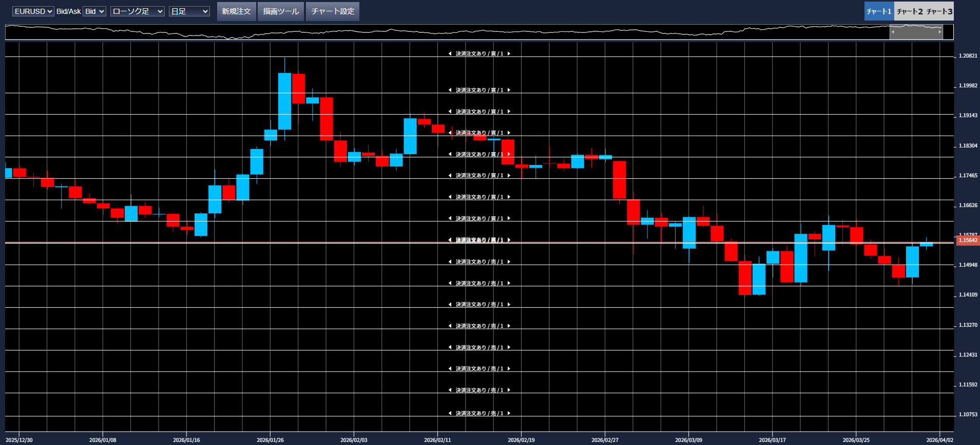980x445 pixels.
Task: Click right arrow on topmost 買 order label
Action: pyautogui.click(x=509, y=53)
